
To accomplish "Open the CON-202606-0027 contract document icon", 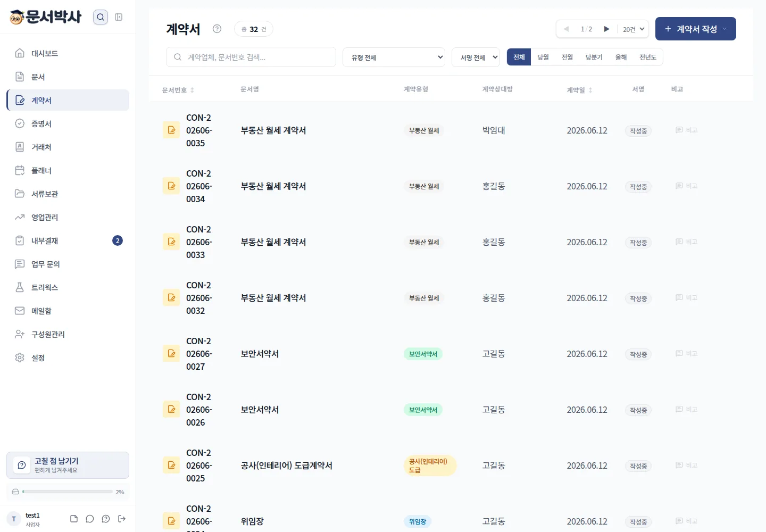I will coord(171,353).
